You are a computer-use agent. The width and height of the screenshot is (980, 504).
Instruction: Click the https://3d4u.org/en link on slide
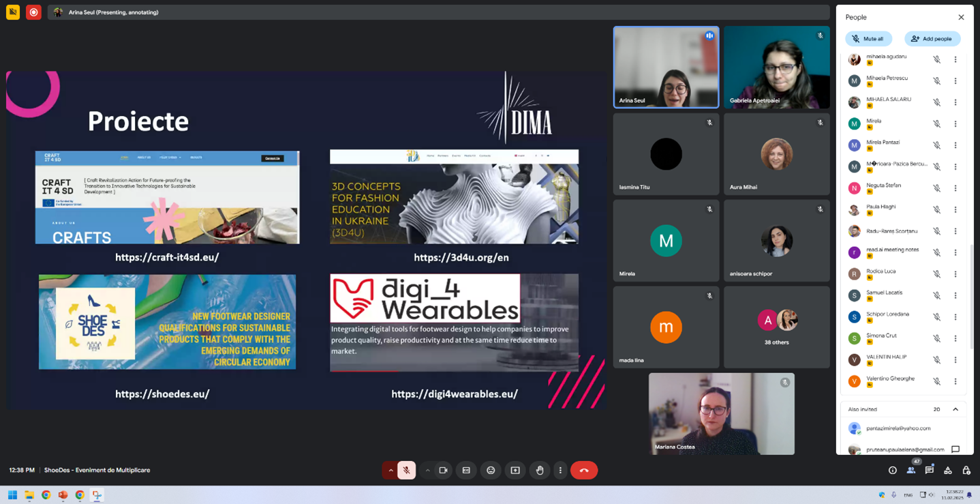461,257
